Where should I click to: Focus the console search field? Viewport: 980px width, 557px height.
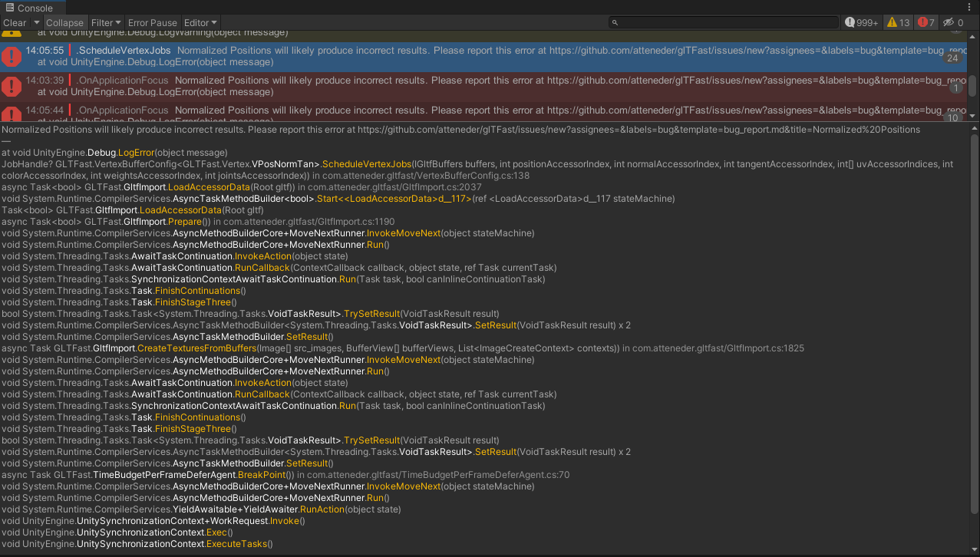point(724,23)
